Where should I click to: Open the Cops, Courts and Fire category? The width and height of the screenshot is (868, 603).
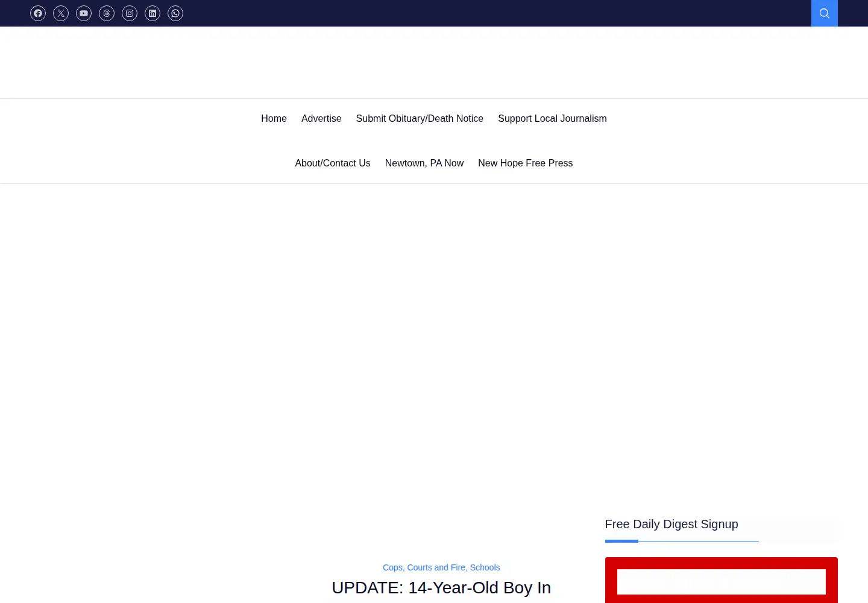pos(424,567)
